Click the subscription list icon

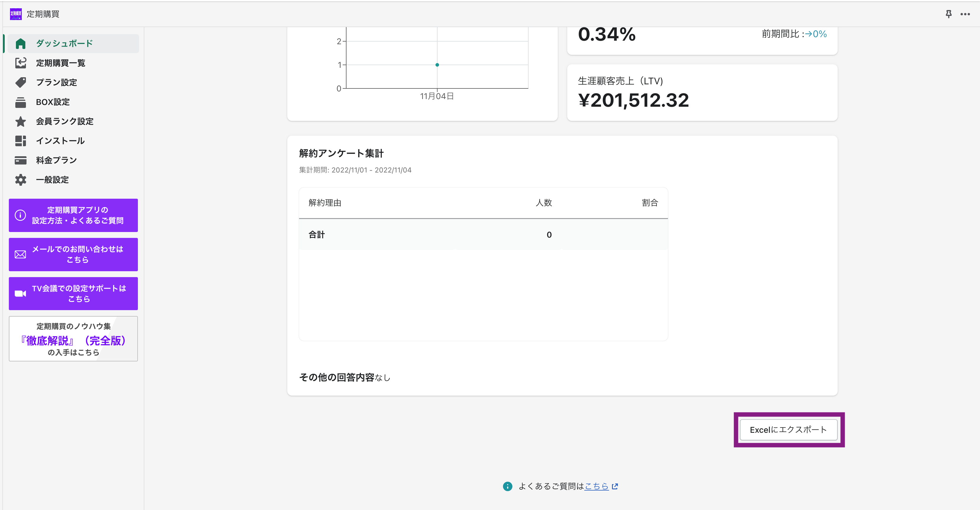tap(21, 63)
